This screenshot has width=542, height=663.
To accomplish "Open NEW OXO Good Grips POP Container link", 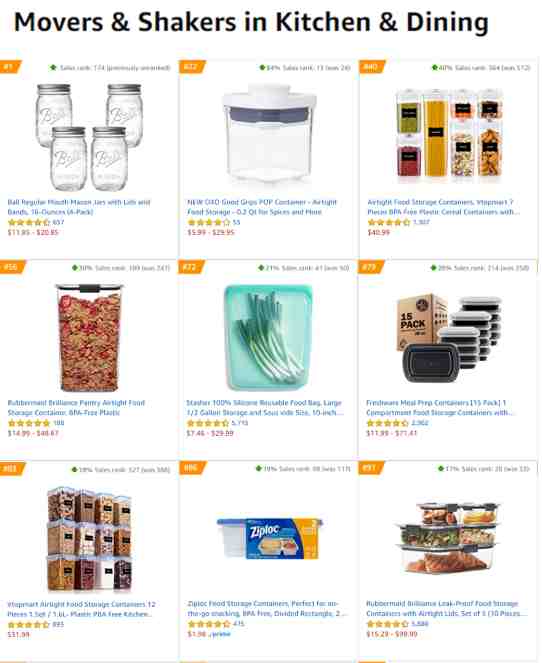I will tap(262, 207).
